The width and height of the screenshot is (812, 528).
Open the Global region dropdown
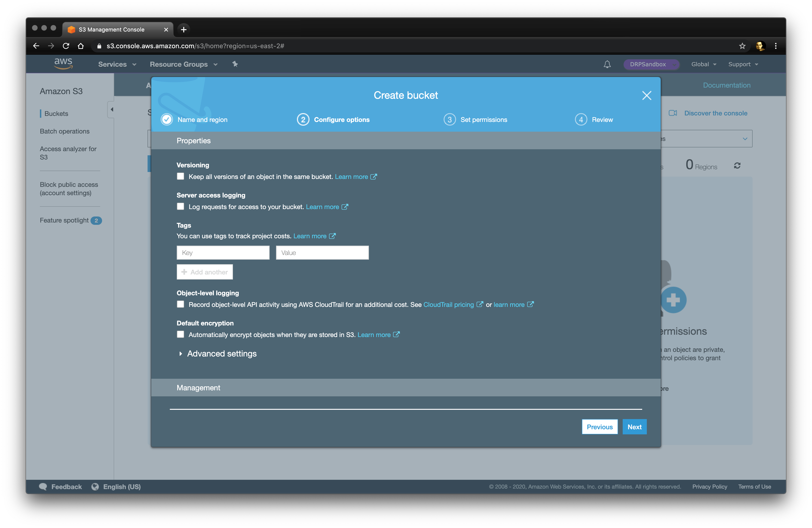pos(703,64)
